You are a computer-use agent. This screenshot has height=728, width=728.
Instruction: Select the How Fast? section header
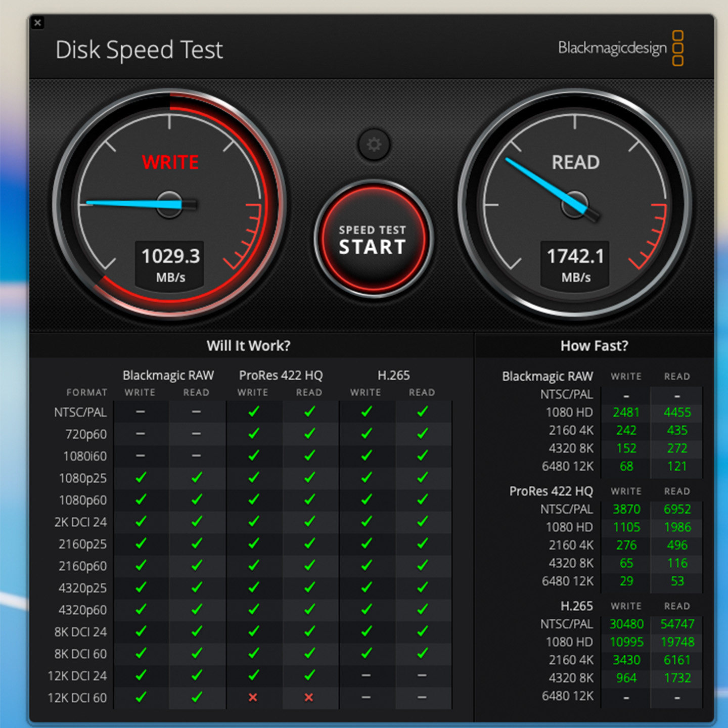point(595,345)
